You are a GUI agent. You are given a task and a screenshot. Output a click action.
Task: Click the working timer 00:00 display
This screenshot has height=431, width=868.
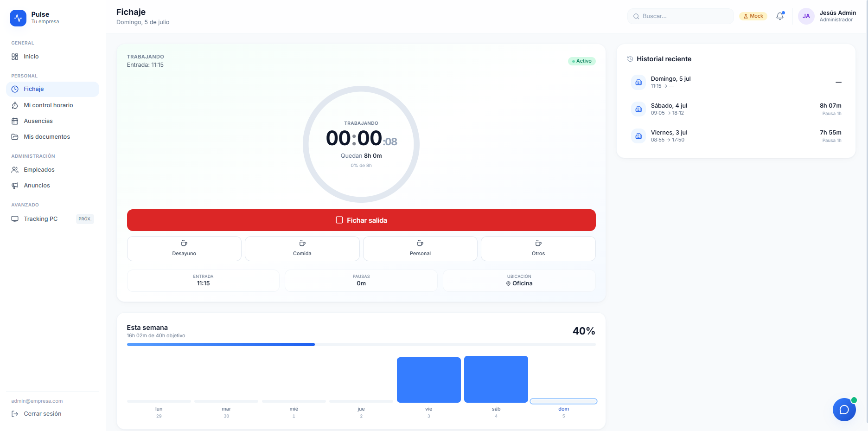pos(361,138)
